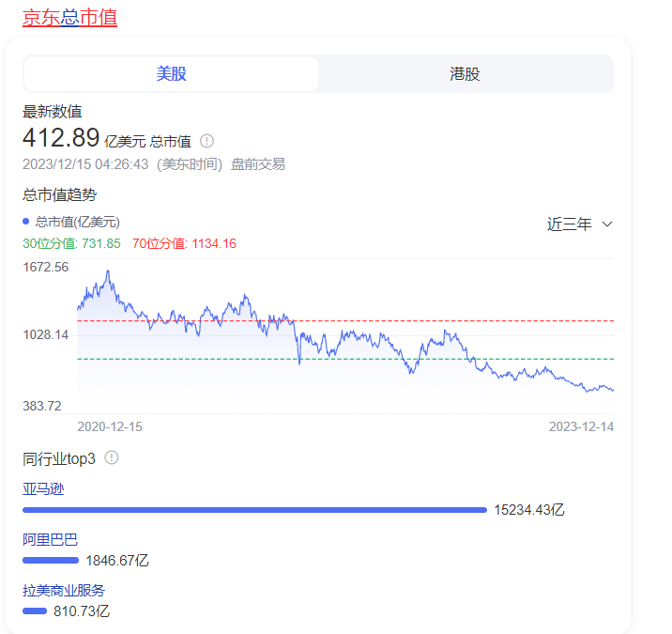Switch to the 港股 tab

[465, 74]
